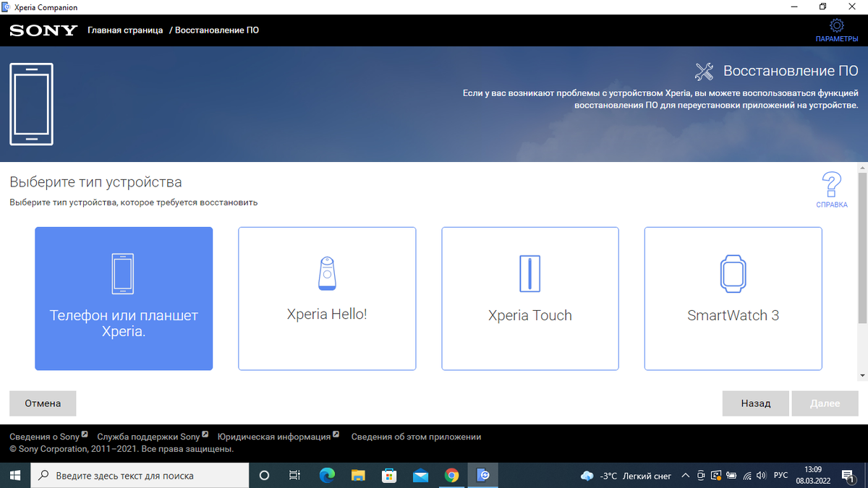This screenshot has width=868, height=488.
Task: Select Телефон или планшет Xperia card
Action: click(x=124, y=299)
